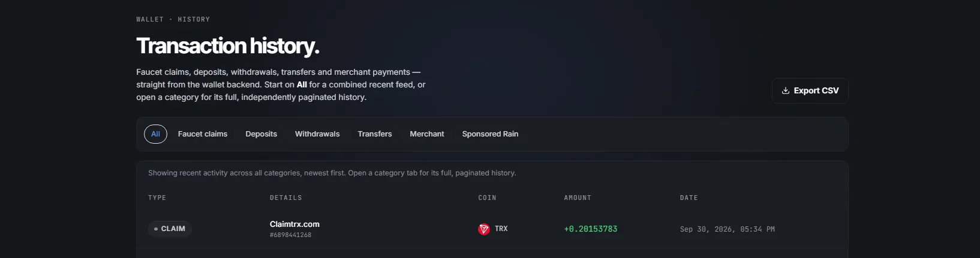This screenshot has width=980, height=258.
Task: Click the Claimtrx.com transaction detail
Action: [x=294, y=224]
